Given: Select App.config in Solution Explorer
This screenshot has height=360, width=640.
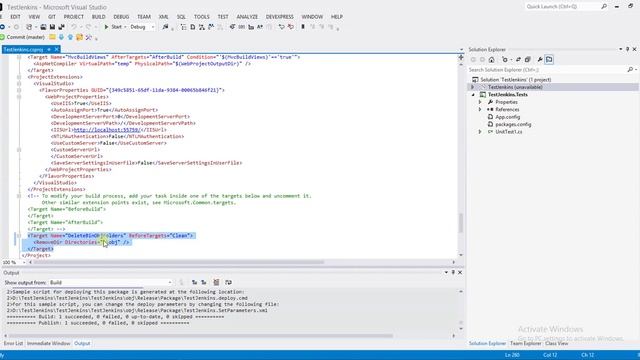Looking at the screenshot, I should tap(507, 117).
